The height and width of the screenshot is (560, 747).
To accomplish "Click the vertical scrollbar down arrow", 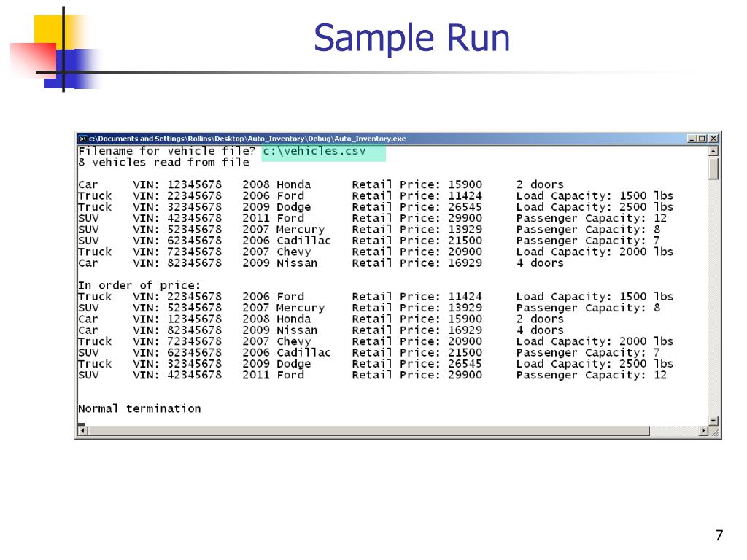I will click(713, 421).
